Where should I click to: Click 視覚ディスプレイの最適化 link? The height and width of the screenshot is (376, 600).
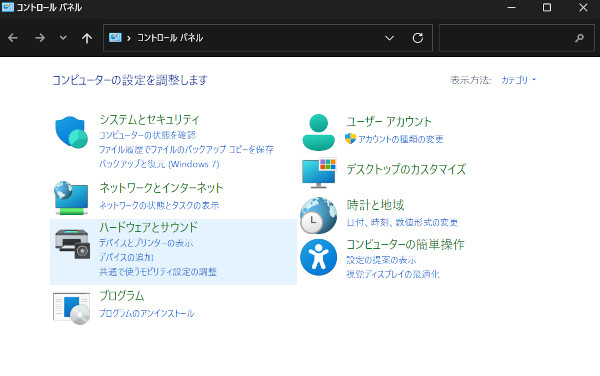pos(393,274)
